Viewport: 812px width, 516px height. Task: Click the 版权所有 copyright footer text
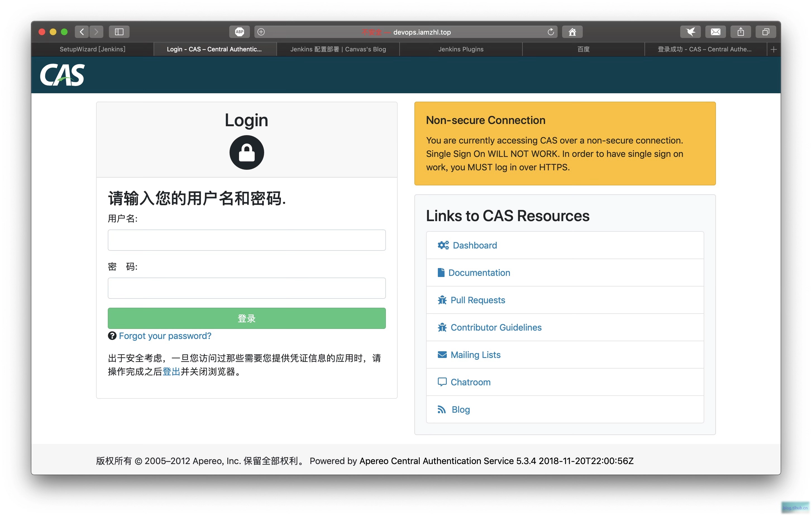point(200,461)
